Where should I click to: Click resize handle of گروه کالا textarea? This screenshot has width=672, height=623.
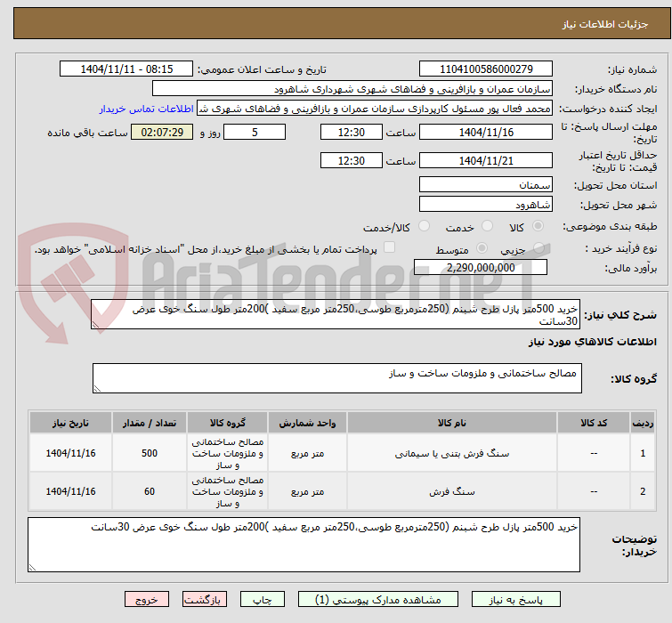(97, 389)
